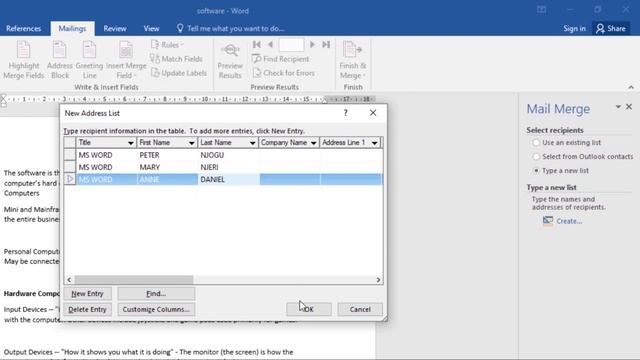The image size is (640, 360).
Task: Click the horizontal scrollbar thumb in dialog
Action: 134,280
